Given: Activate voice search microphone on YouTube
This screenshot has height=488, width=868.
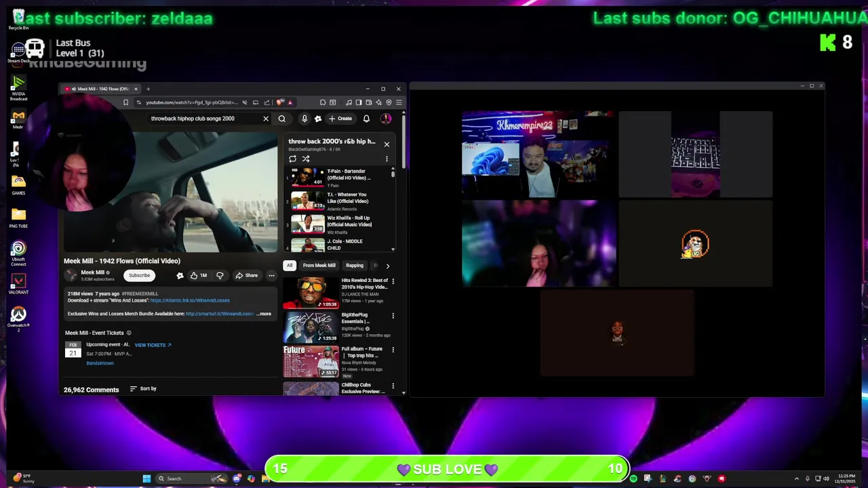Looking at the screenshot, I should pos(304,119).
